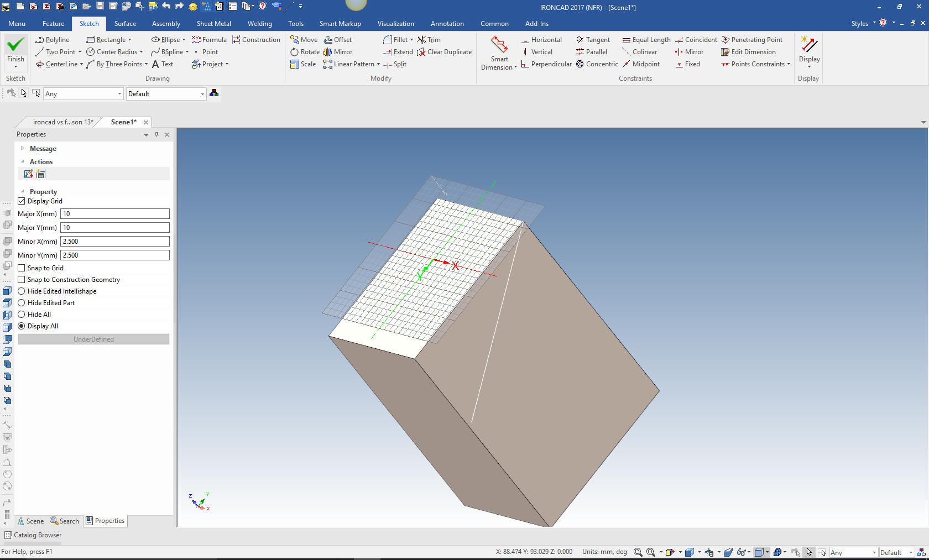Click the Minor Y(mm) input field
This screenshot has height=560, width=929.
[x=114, y=255]
